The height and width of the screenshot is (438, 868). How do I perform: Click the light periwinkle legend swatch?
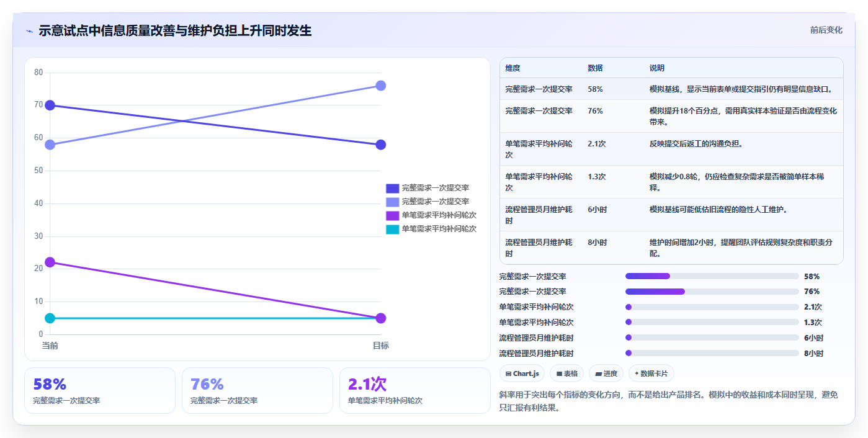click(x=392, y=202)
